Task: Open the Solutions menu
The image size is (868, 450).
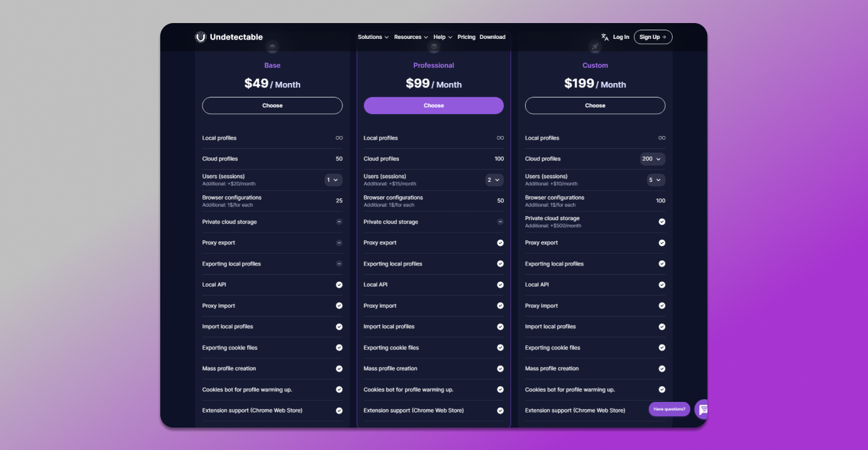Action: coord(373,37)
